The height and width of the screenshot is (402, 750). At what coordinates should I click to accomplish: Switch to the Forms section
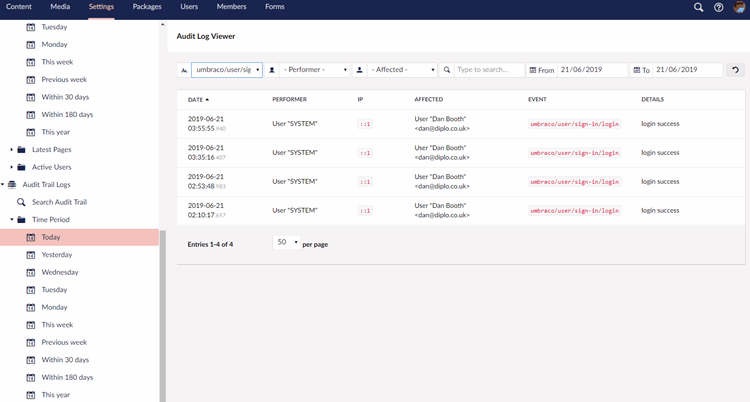coord(275,7)
